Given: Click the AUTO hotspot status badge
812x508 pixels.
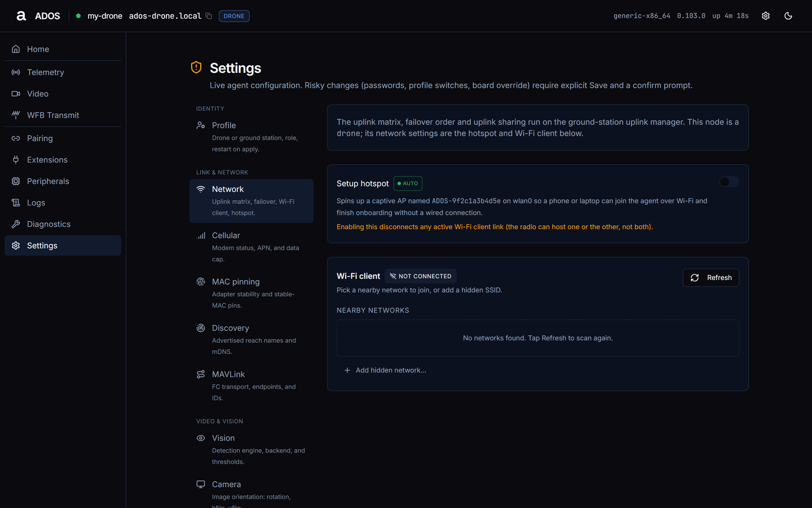Looking at the screenshot, I should coord(408,183).
